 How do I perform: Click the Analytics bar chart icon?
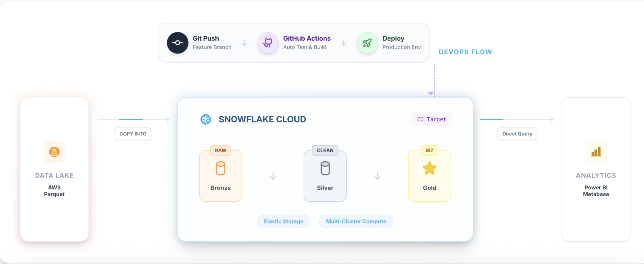click(596, 152)
